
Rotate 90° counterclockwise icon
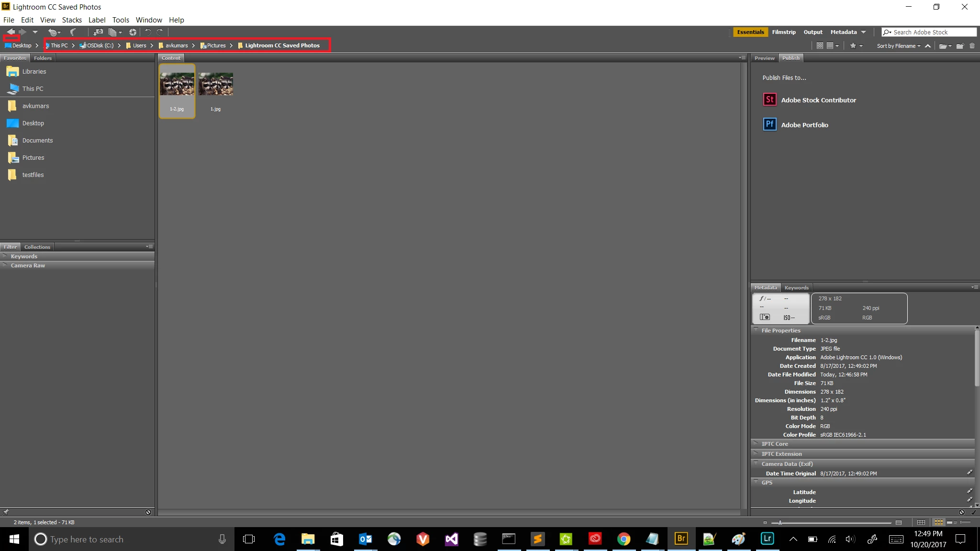(148, 32)
